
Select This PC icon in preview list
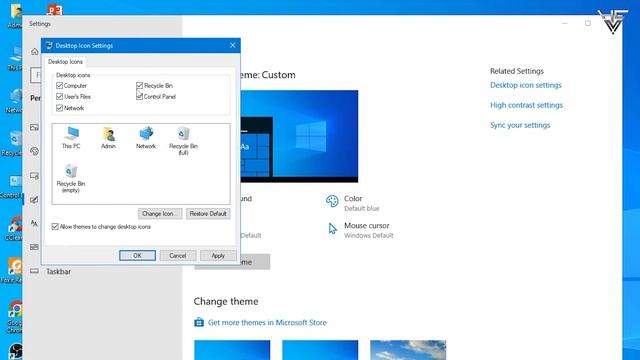tap(71, 138)
